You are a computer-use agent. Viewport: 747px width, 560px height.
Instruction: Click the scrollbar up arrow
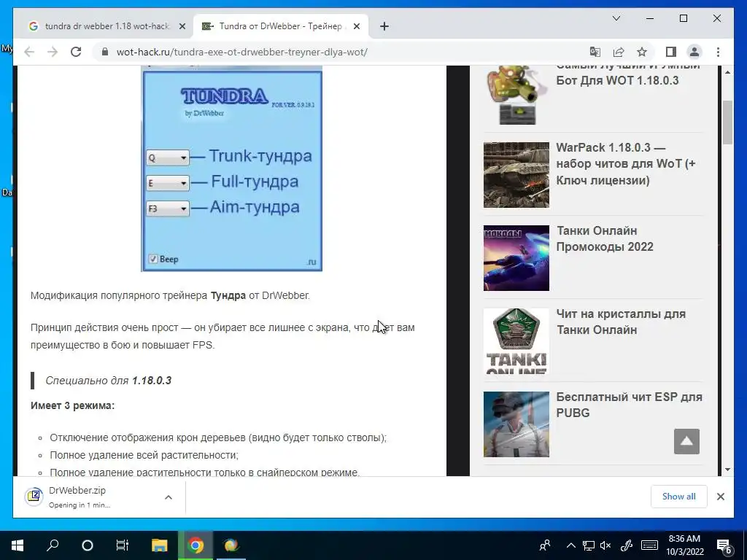click(x=727, y=72)
